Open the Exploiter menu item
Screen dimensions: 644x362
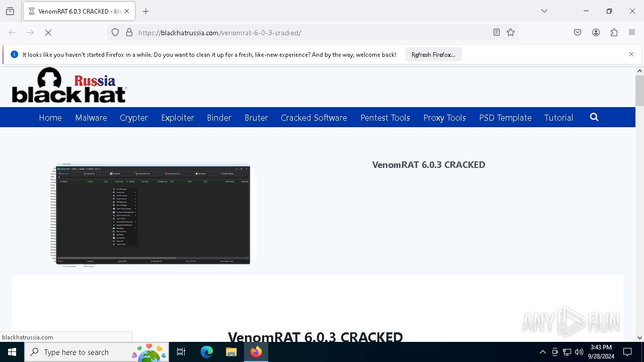178,118
